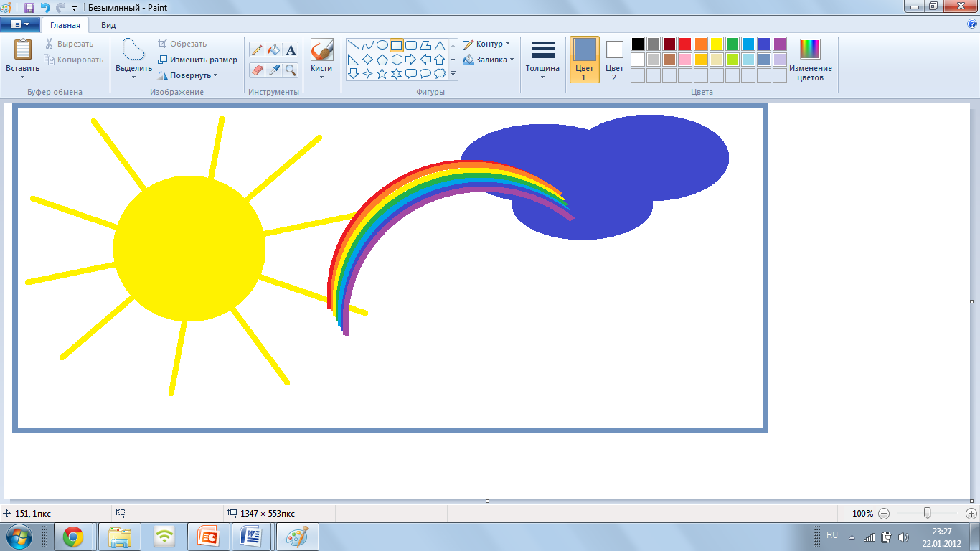Switch active color to Цвет 2

614,60
